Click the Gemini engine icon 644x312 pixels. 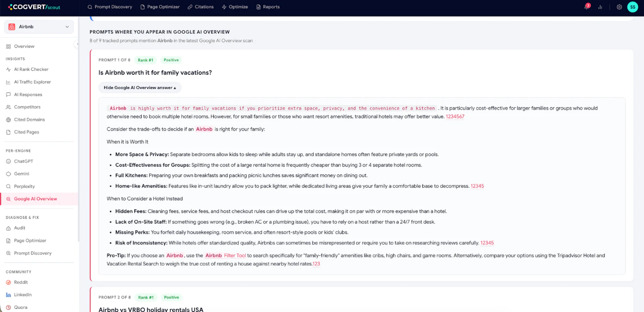pyautogui.click(x=8, y=174)
